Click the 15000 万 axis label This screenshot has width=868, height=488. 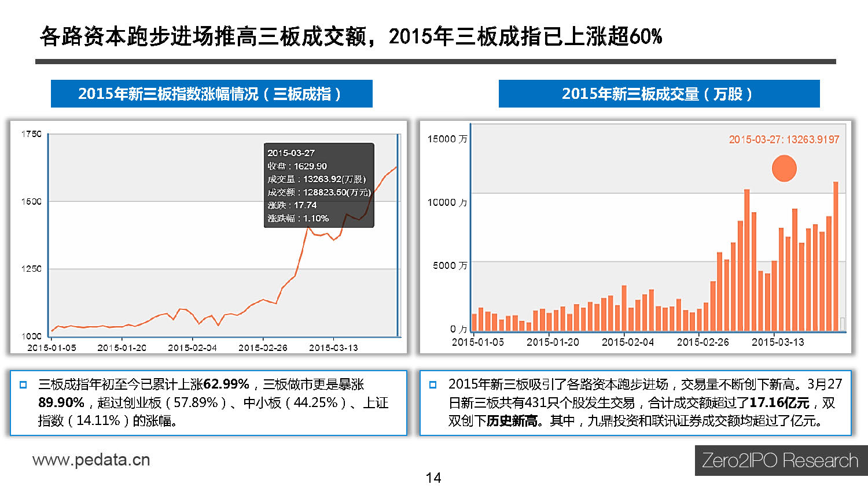[x=447, y=139]
